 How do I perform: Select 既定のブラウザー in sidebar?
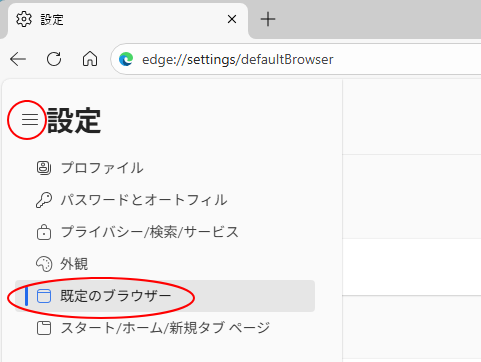click(x=165, y=296)
